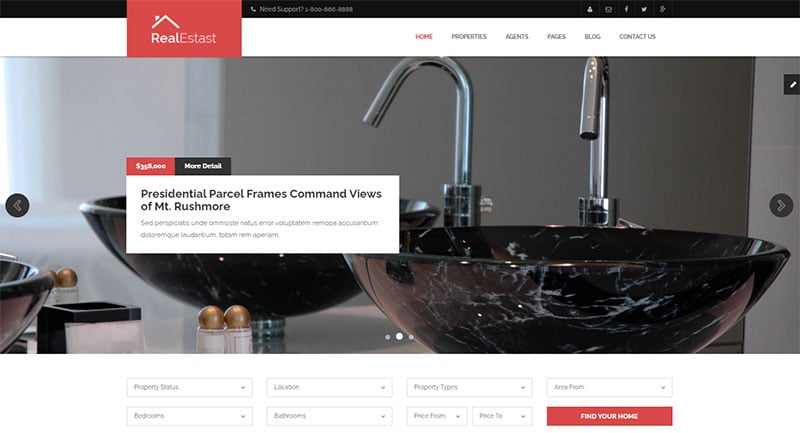Advance to next slide with right arrow
Viewport: 800px width, 433px height.
tap(781, 206)
